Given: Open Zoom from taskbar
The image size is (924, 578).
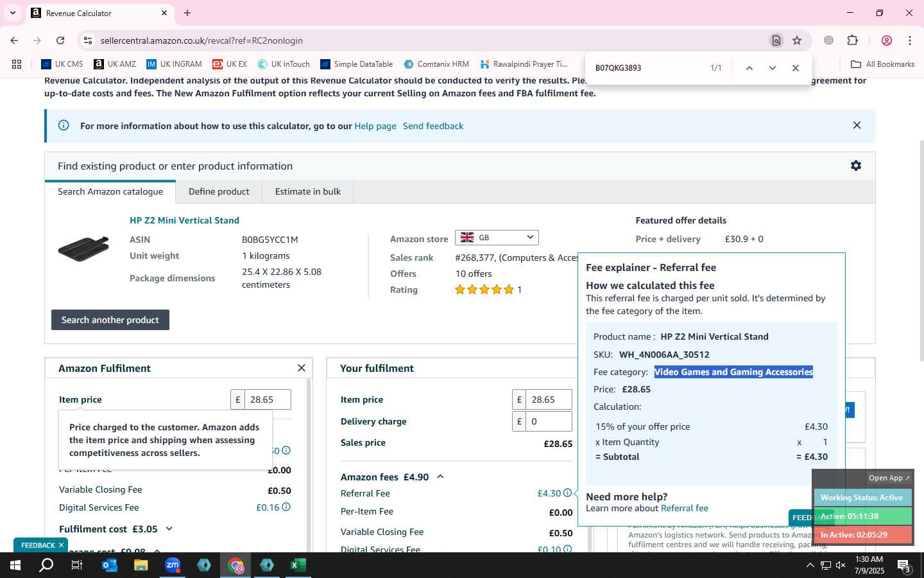Looking at the screenshot, I should pyautogui.click(x=173, y=565).
